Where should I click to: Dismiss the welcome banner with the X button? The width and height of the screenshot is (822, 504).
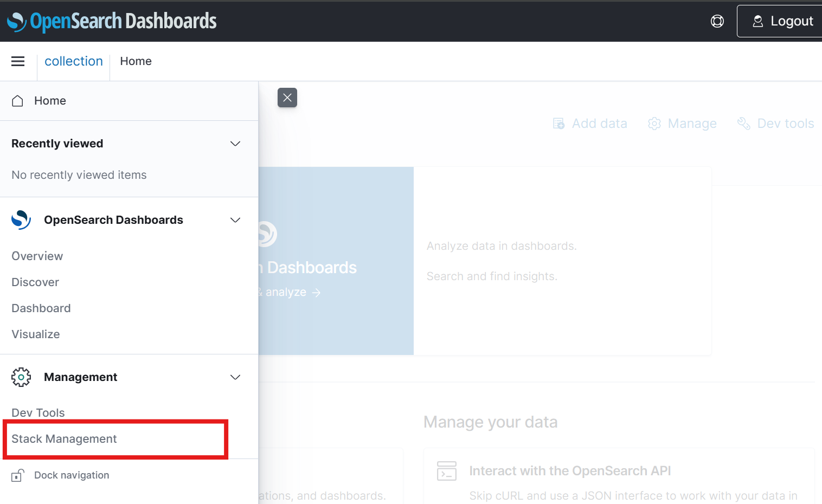(287, 98)
